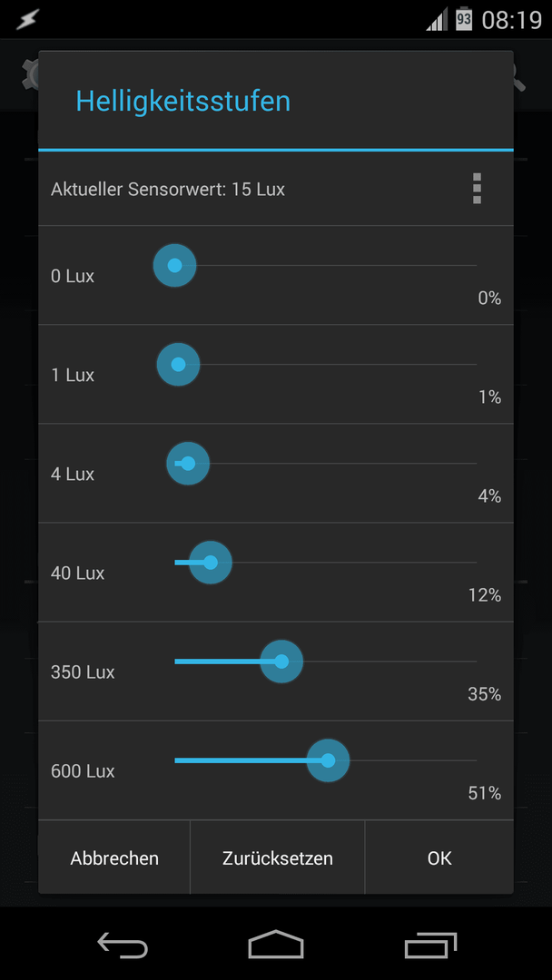The width and height of the screenshot is (552, 980).
Task: Click the 4 Lux slider thumb
Action: [x=188, y=464]
